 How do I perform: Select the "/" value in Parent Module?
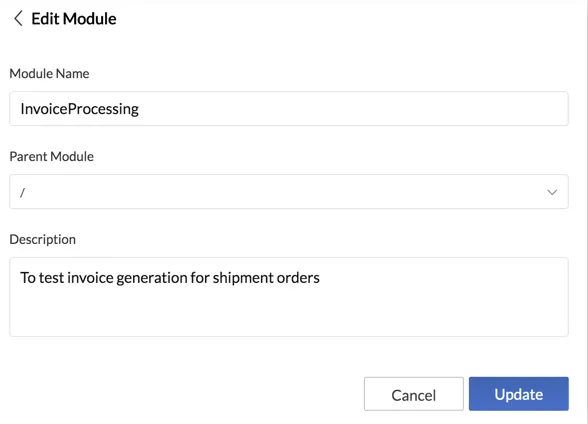coord(22,192)
